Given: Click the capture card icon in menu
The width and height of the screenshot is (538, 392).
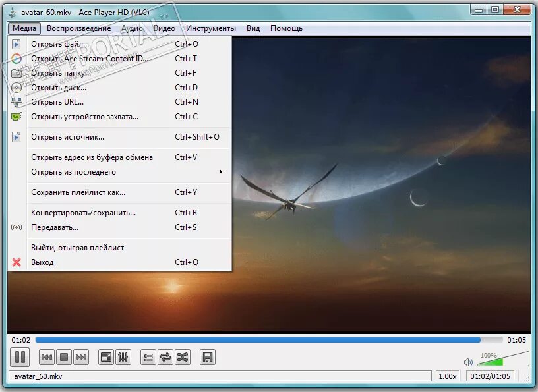Looking at the screenshot, I should [16, 117].
